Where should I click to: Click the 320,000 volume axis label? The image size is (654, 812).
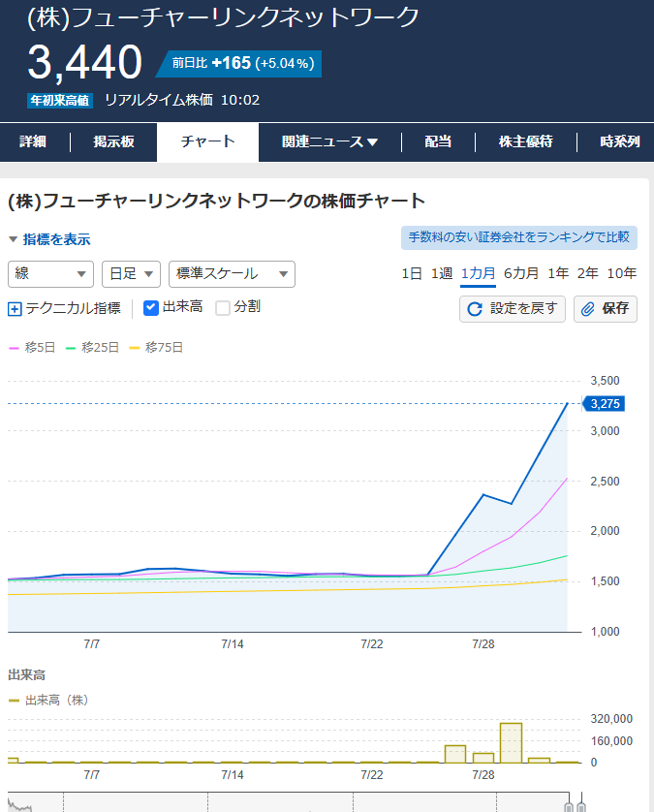(611, 719)
